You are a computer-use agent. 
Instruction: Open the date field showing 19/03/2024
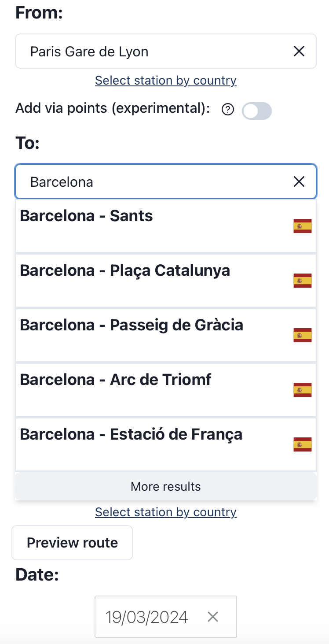tap(147, 617)
